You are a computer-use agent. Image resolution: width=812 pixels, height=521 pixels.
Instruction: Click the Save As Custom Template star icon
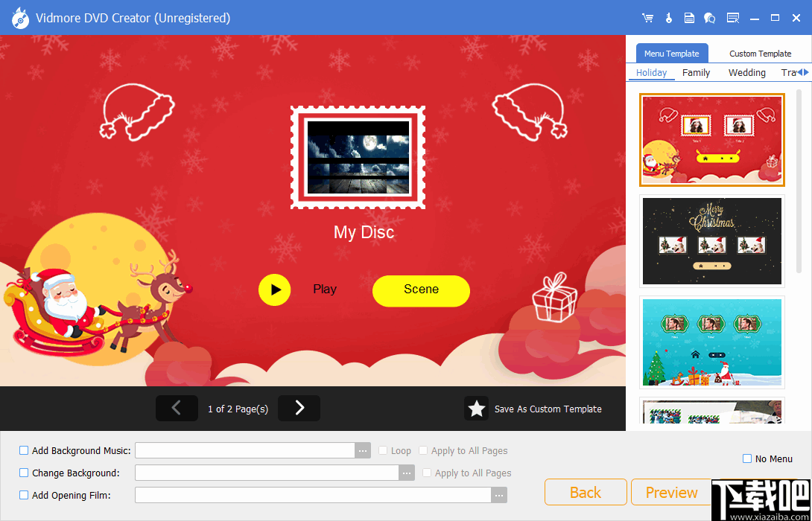click(x=477, y=408)
